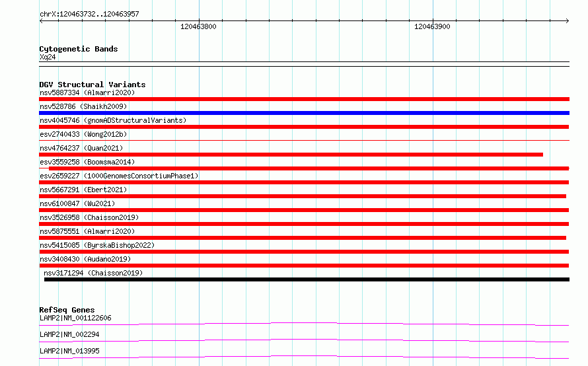Viewport: 588px width, 366px height.
Task: Click the nsv4764237 (Quan2021) label
Action: 81,148
